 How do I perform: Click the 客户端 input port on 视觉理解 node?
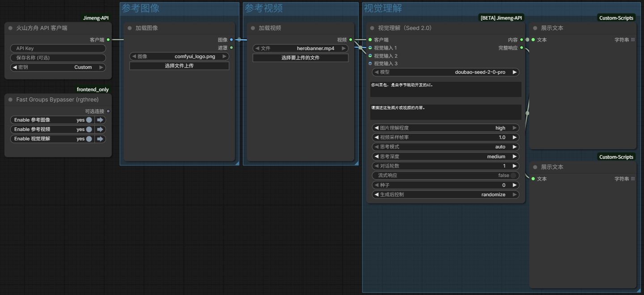370,40
